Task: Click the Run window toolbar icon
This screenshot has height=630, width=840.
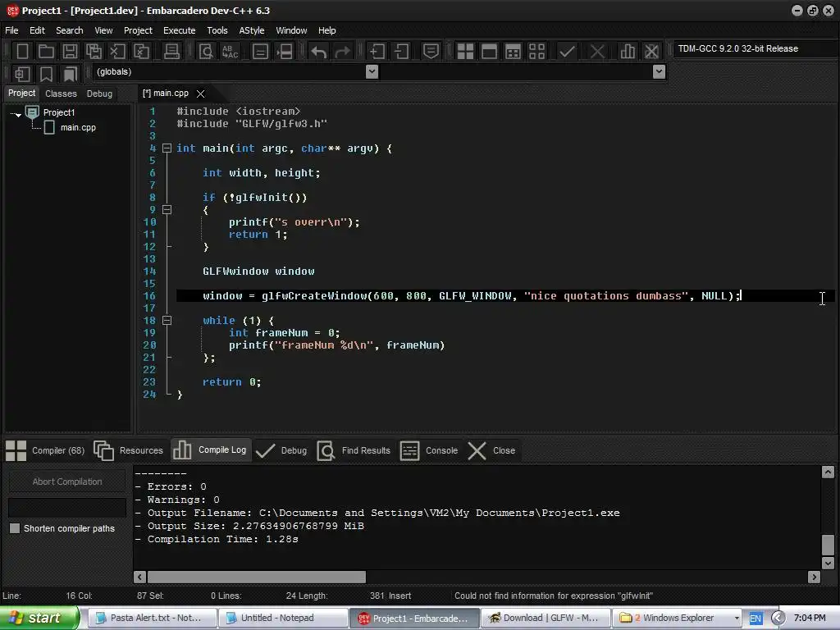Action: click(489, 52)
